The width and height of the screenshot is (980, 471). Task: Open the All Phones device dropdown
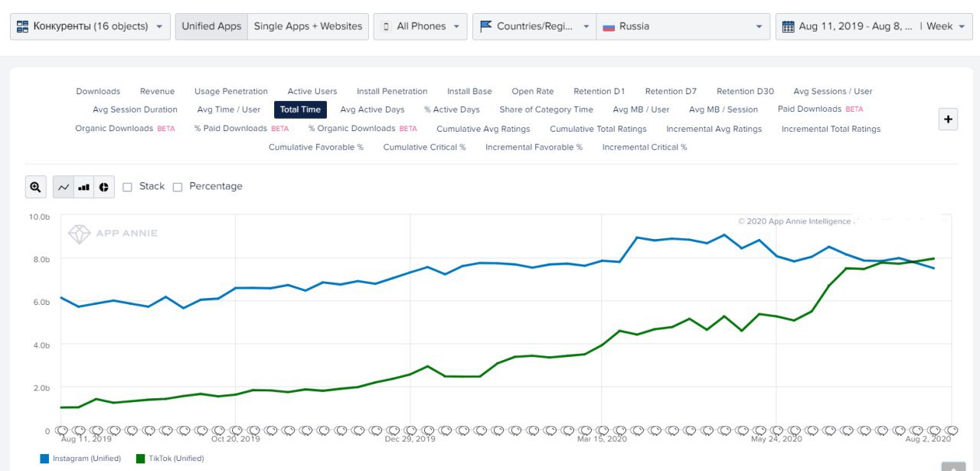tap(420, 26)
